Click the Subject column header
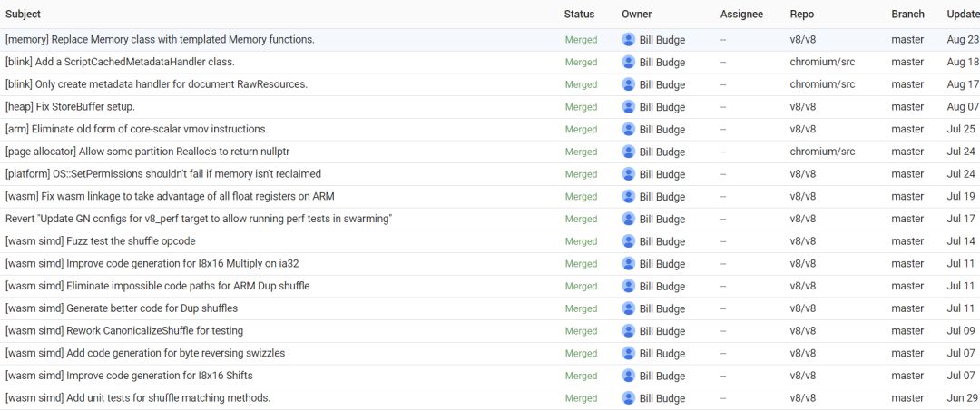This screenshot has height=411, width=980. point(23,14)
